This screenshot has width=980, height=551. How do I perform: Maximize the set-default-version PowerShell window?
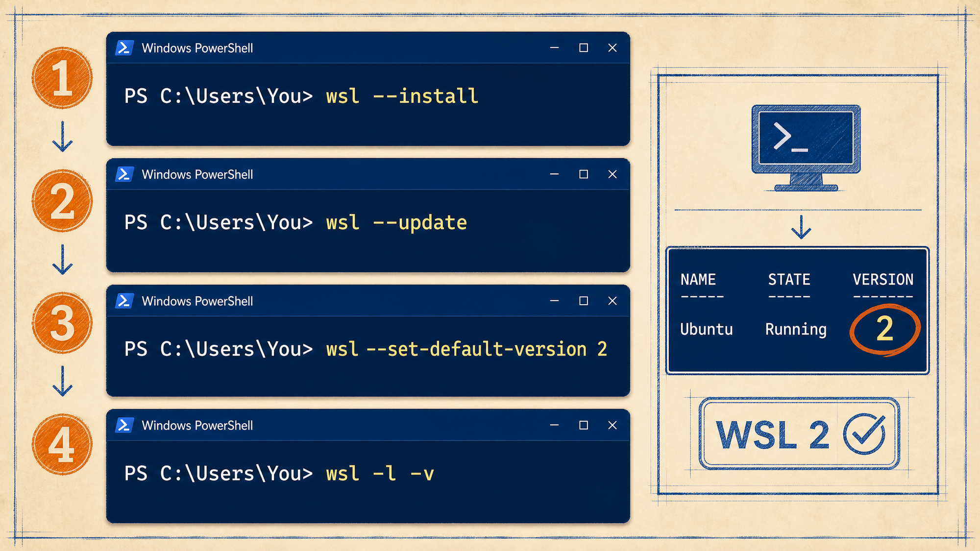[x=584, y=301]
